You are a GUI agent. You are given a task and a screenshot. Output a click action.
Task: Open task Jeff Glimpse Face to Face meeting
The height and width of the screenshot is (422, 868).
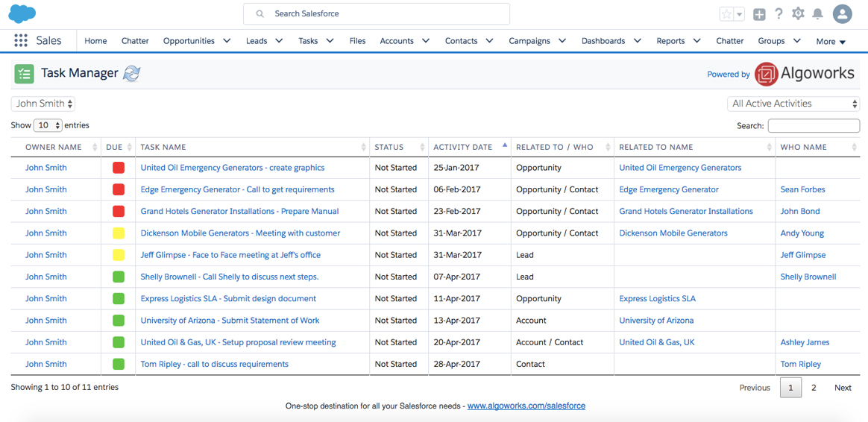[230, 255]
